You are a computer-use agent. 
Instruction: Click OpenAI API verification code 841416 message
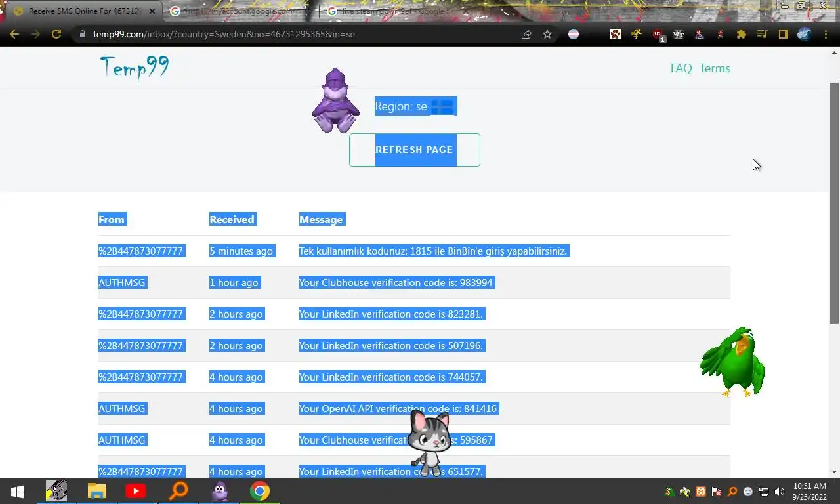pyautogui.click(x=398, y=409)
